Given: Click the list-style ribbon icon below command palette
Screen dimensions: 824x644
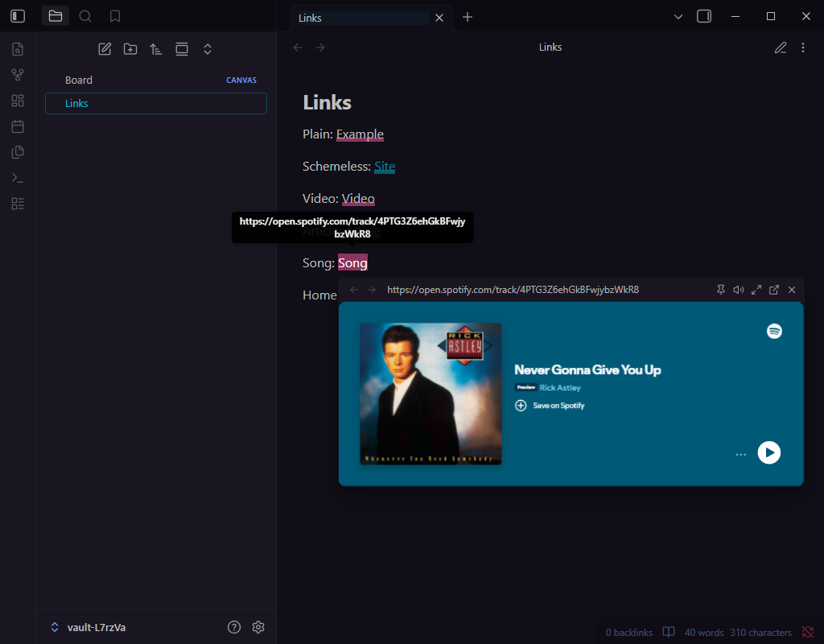Looking at the screenshot, I should 18,204.
